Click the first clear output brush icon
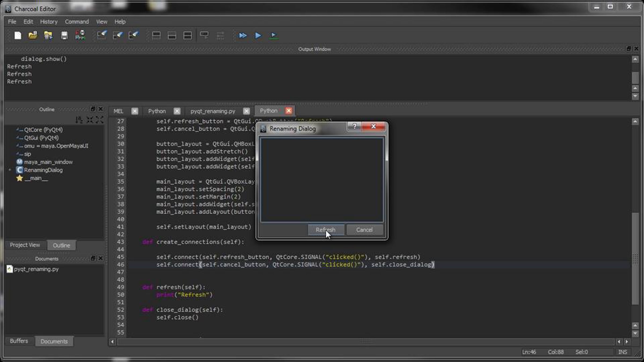Viewport: 644px width, 362px height. click(x=102, y=35)
